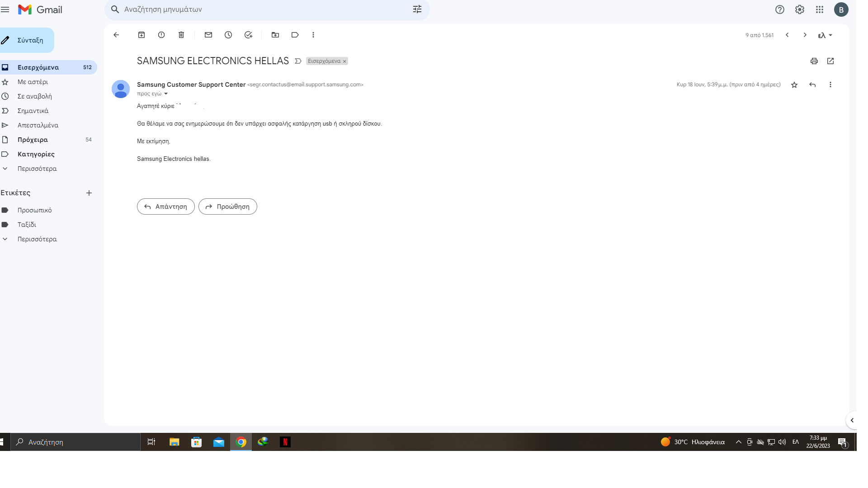868x488 pixels.
Task: Print the message with the printer icon
Action: [814, 61]
